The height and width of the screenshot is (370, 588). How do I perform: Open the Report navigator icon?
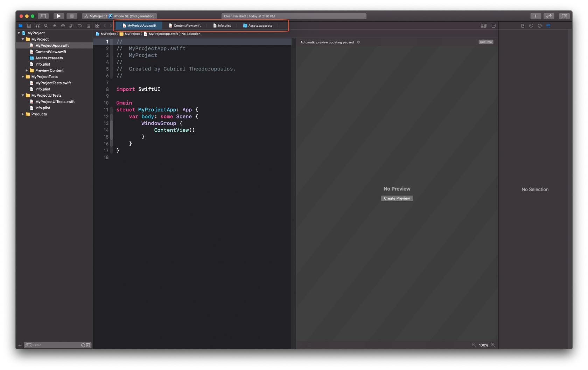pyautogui.click(x=89, y=26)
